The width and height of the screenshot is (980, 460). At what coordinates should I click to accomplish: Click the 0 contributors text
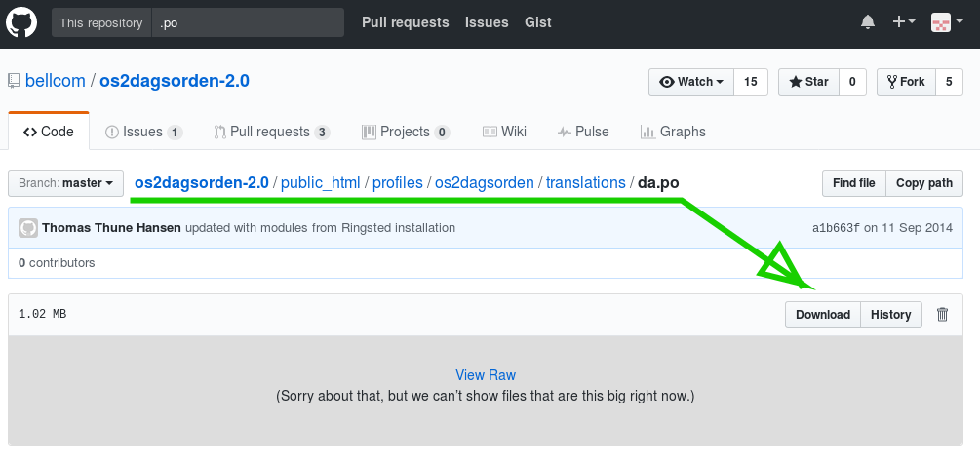[57, 263]
